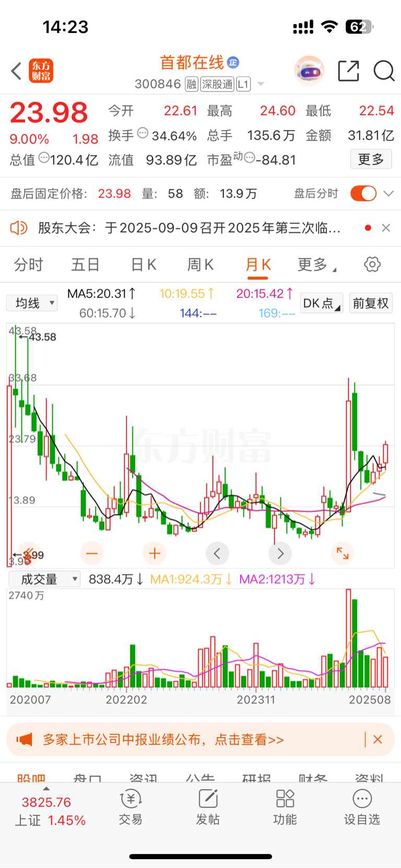Open the 东方财富 orange logo
This screenshot has height=868, width=401.
tap(41, 70)
